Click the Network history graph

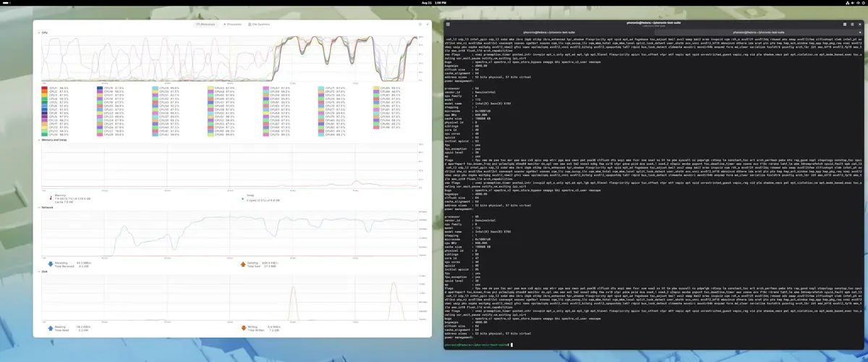pyautogui.click(x=228, y=234)
